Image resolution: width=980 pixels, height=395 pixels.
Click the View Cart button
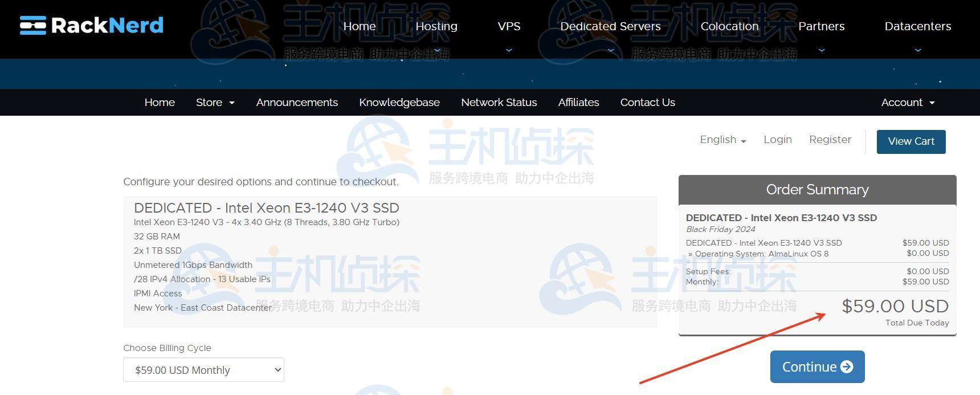tap(911, 141)
